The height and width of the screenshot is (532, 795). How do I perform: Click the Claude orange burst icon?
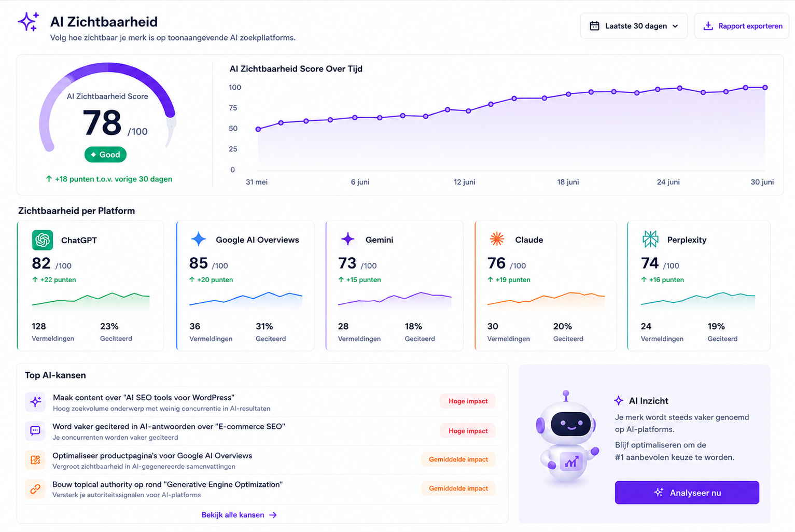pyautogui.click(x=497, y=239)
